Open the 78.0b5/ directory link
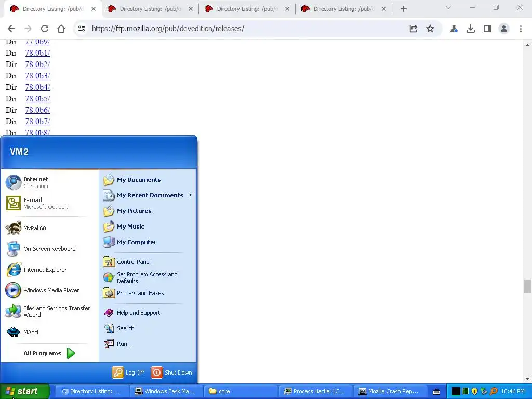Viewport: 532px width, 399px height. click(37, 98)
